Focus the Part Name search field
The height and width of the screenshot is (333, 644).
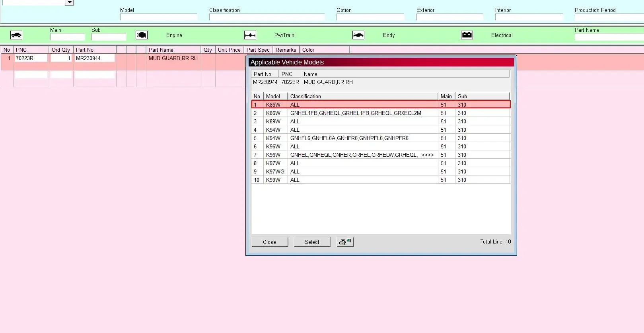[x=609, y=37]
